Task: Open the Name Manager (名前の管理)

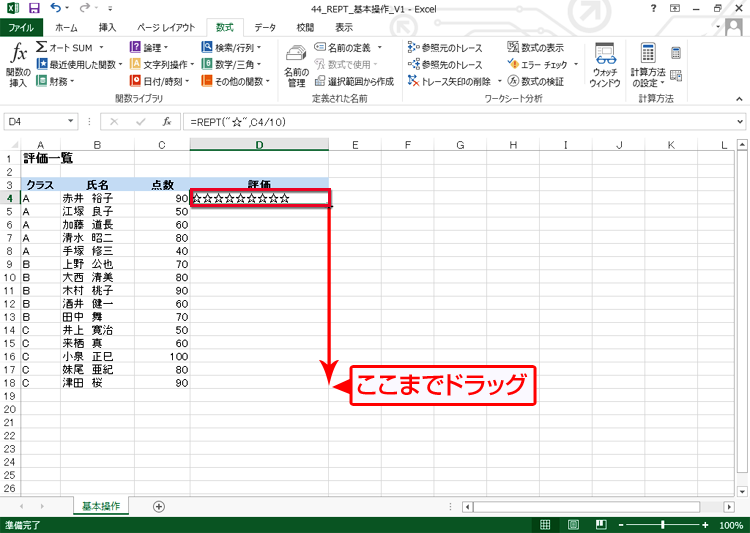Action: 296,66
